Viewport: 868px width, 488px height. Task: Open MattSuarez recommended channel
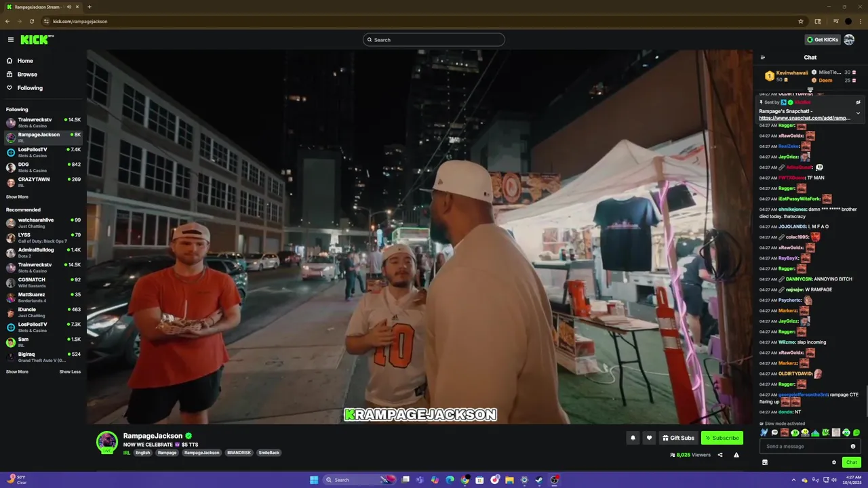click(43, 298)
